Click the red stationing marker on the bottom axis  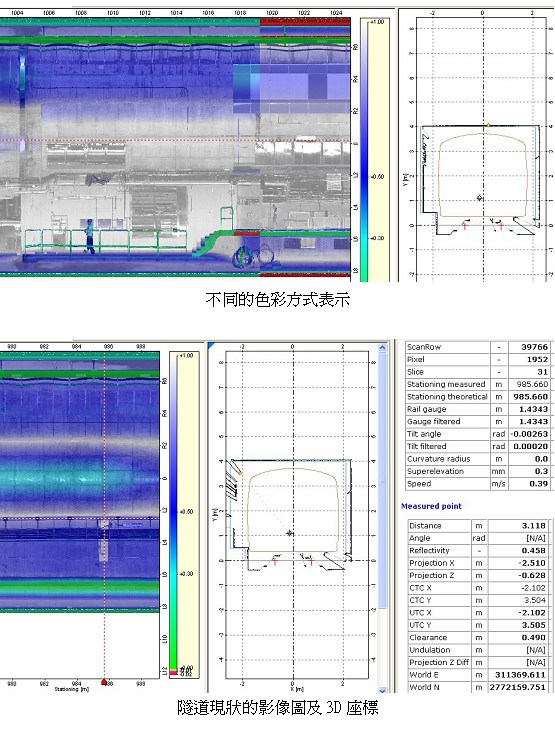(x=104, y=682)
